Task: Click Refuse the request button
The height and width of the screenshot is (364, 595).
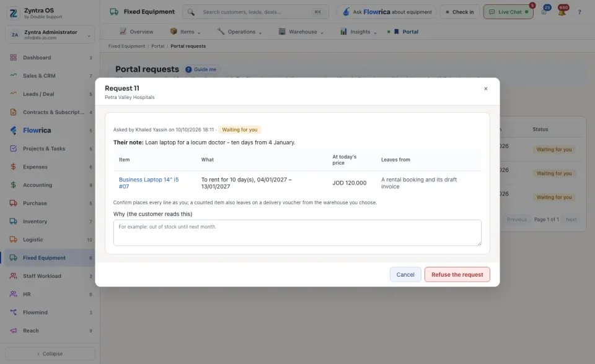Action: click(457, 274)
